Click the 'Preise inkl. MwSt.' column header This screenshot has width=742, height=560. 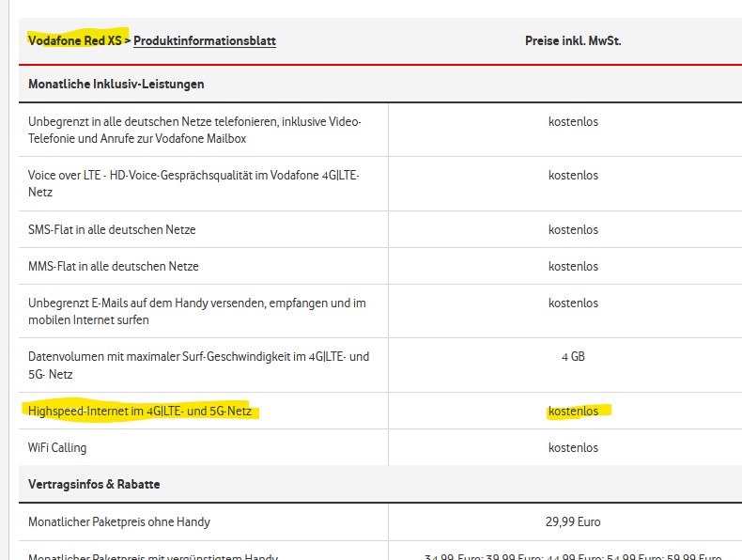point(573,40)
